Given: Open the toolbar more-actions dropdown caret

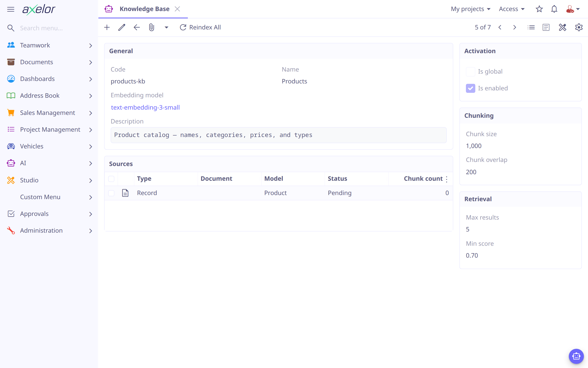Looking at the screenshot, I should coord(166,27).
